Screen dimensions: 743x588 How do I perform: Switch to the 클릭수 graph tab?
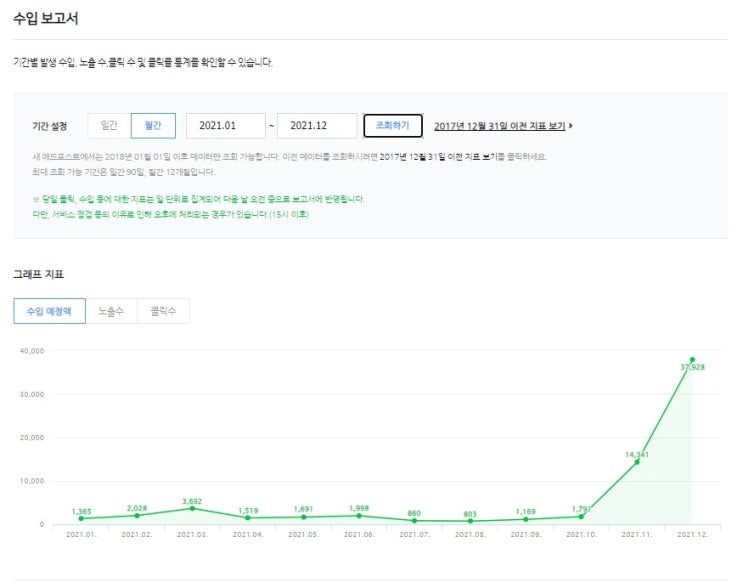point(163,311)
